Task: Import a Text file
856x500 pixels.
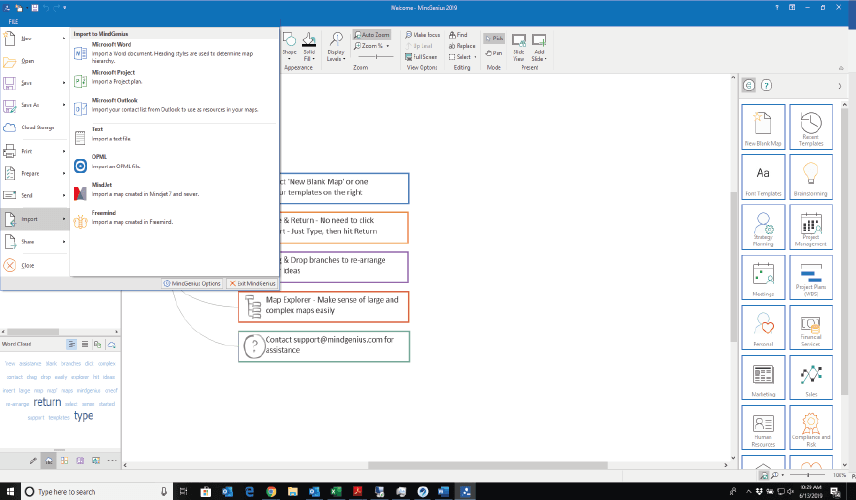Action: pyautogui.click(x=175, y=137)
